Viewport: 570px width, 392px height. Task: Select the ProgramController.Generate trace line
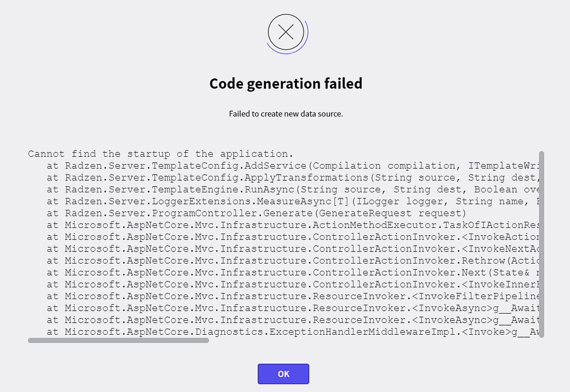[256, 214]
